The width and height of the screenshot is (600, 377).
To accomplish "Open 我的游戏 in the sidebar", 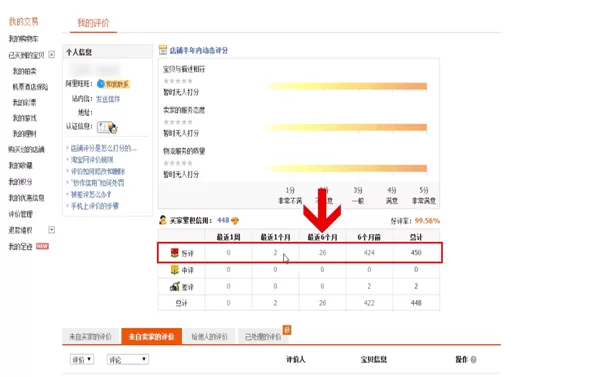I will coord(24,118).
